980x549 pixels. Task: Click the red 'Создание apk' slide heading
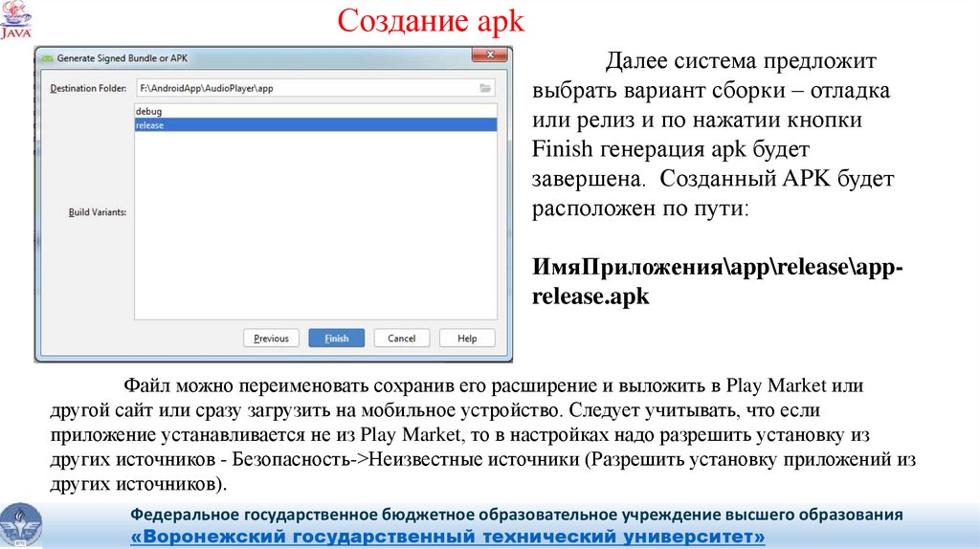433,21
